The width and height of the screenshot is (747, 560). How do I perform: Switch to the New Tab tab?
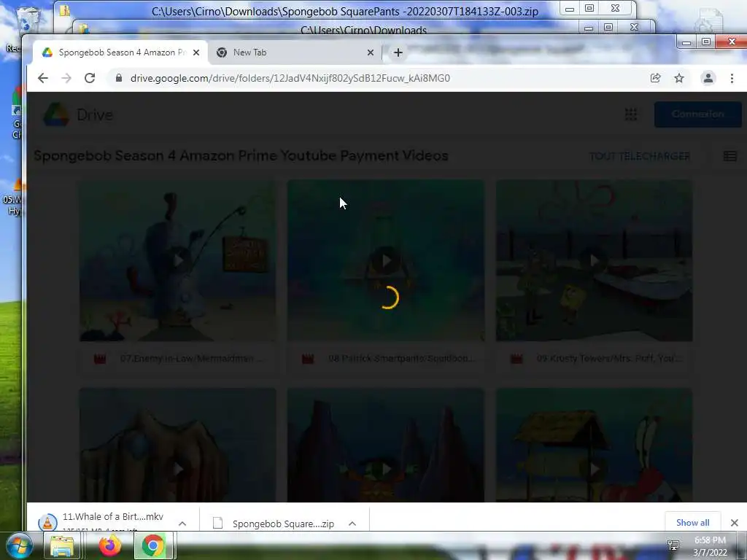point(295,52)
